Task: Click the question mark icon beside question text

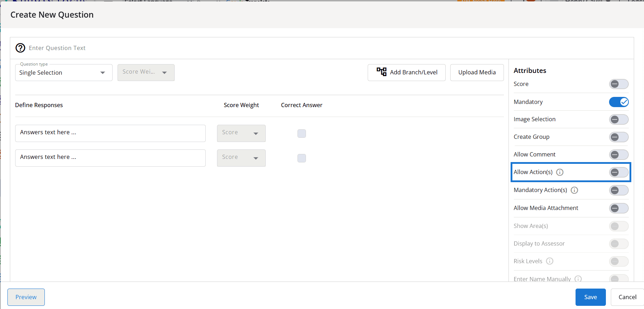Action: (20, 48)
